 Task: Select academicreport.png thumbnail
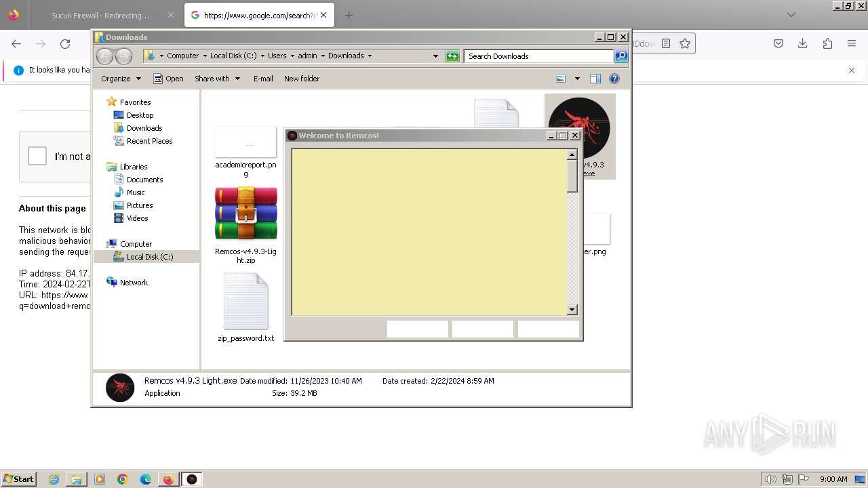pos(245,142)
